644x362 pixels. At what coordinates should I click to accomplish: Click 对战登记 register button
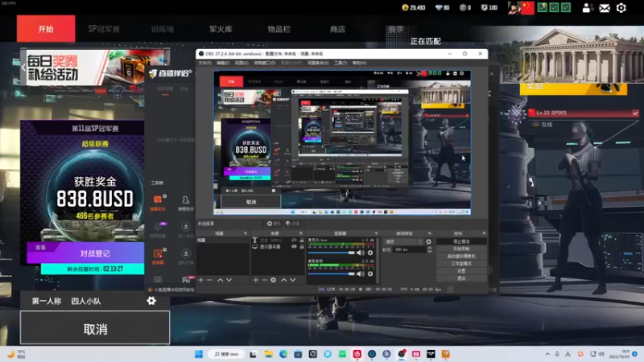click(86, 253)
